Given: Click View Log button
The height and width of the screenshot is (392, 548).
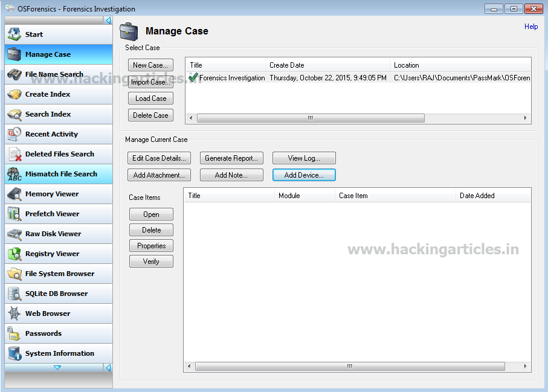Looking at the screenshot, I should (x=304, y=158).
